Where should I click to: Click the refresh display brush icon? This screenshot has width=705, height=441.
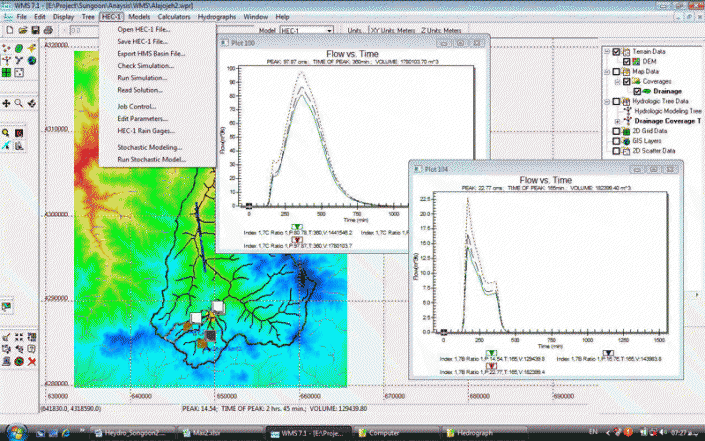(x=6, y=337)
